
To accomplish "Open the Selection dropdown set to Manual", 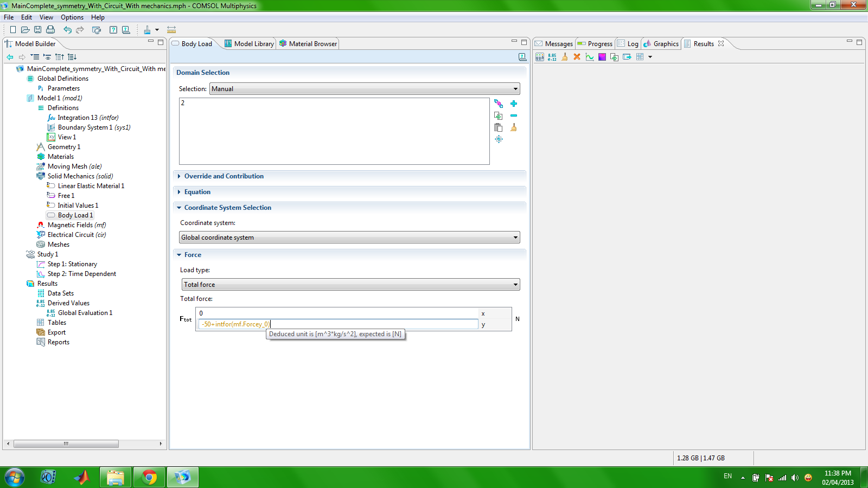I will coord(365,89).
